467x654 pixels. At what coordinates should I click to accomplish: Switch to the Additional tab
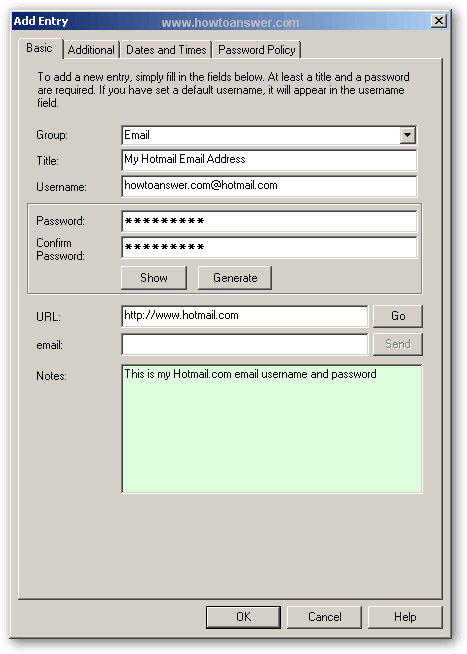(91, 50)
